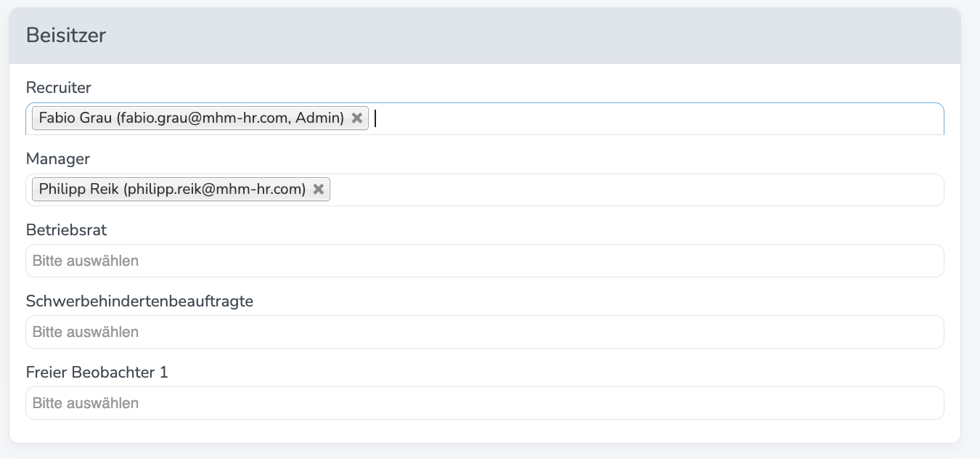The height and width of the screenshot is (459, 980).
Task: Click the Recruiter field label
Action: [59, 88]
